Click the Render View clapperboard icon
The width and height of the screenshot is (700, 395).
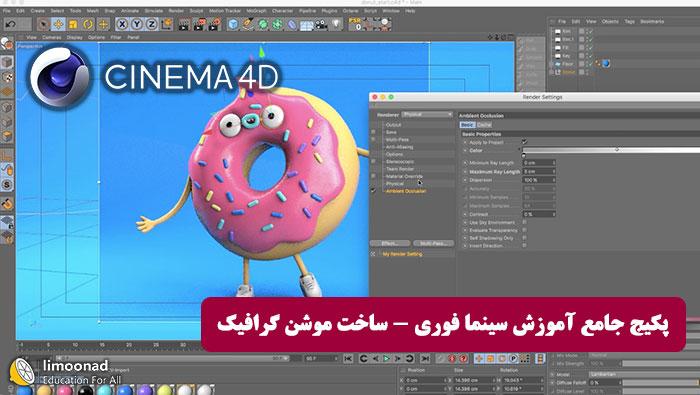pos(184,24)
